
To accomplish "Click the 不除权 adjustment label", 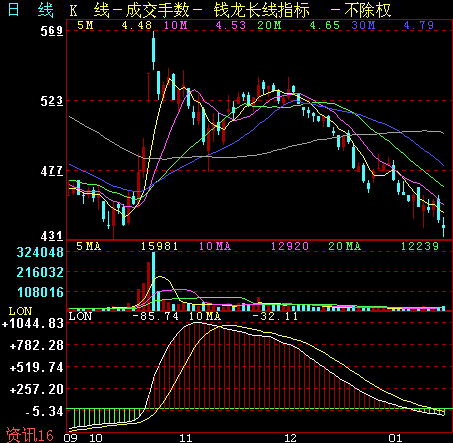I will pyautogui.click(x=368, y=10).
